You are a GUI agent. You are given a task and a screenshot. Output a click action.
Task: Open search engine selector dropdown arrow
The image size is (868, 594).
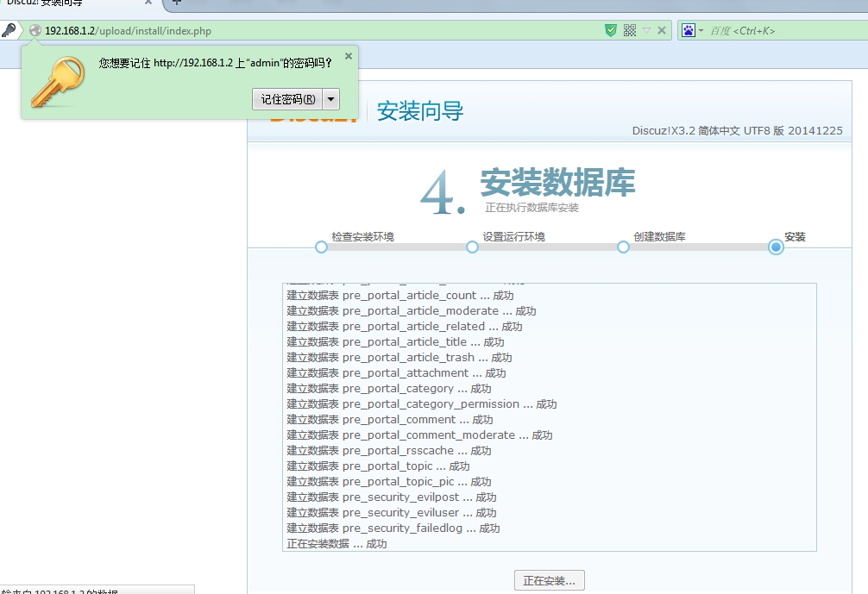(x=701, y=30)
